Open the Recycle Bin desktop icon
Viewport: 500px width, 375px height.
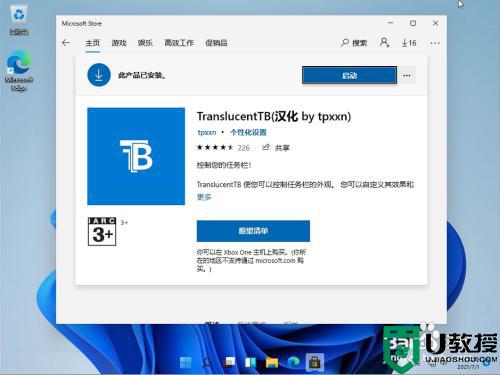pyautogui.click(x=19, y=21)
